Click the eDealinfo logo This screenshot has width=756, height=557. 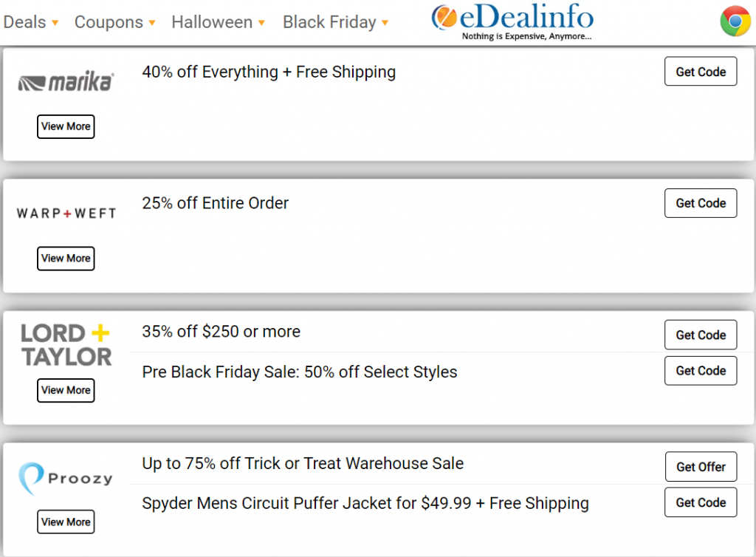click(512, 21)
